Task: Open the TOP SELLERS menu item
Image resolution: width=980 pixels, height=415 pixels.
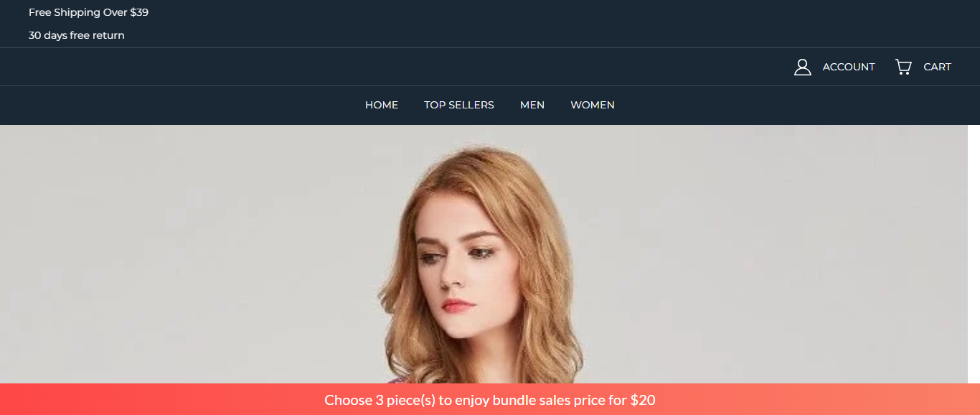Action: coord(459,105)
